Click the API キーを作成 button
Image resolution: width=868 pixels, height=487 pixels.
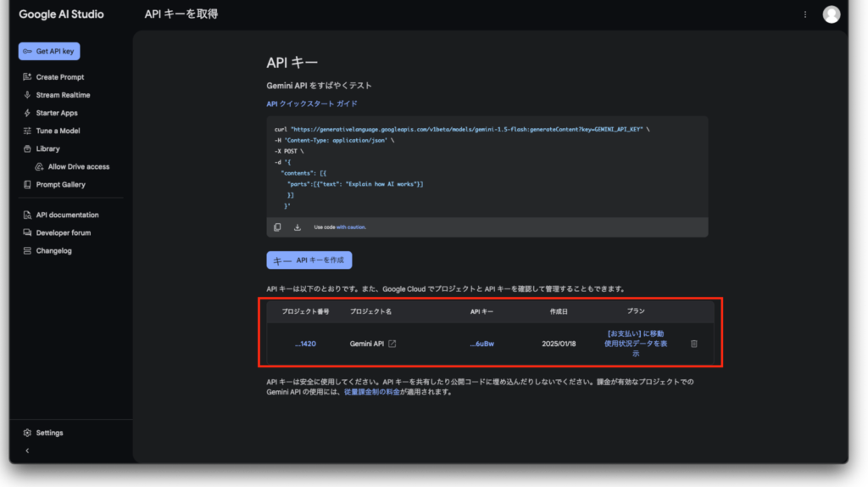point(309,260)
